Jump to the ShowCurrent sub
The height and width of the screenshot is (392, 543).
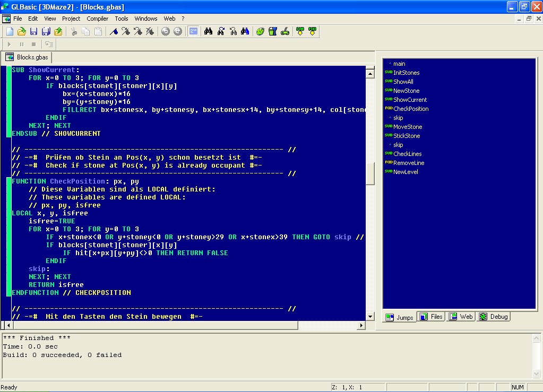(x=410, y=100)
